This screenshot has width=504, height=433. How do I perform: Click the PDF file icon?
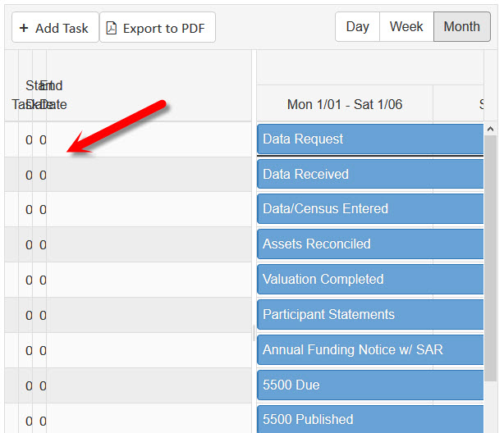[112, 28]
